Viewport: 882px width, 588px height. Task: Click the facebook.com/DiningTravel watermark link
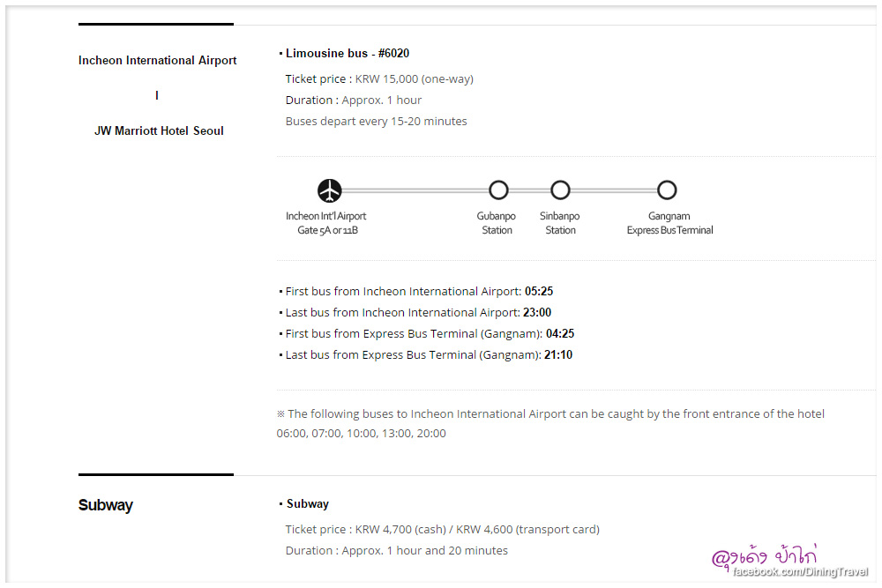pos(801,573)
